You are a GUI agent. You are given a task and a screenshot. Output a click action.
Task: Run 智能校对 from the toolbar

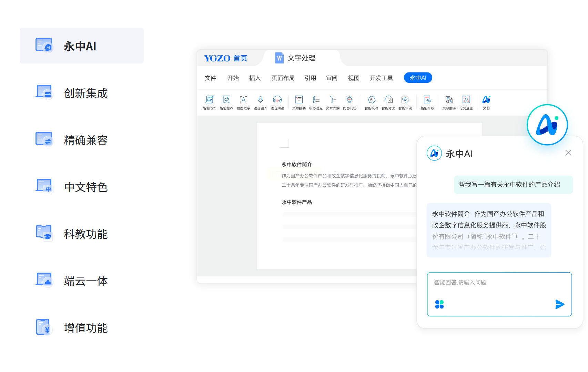pyautogui.click(x=371, y=102)
